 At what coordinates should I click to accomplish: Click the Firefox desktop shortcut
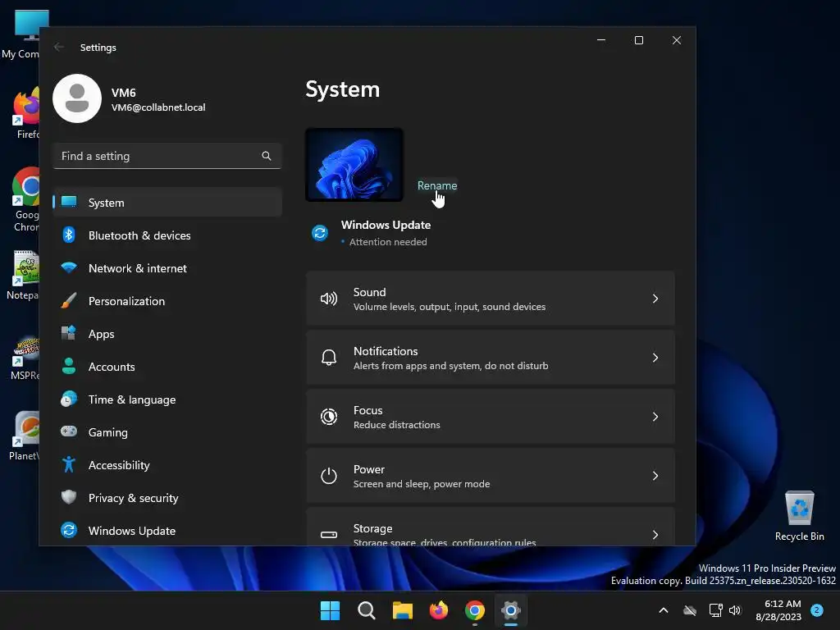(x=25, y=113)
